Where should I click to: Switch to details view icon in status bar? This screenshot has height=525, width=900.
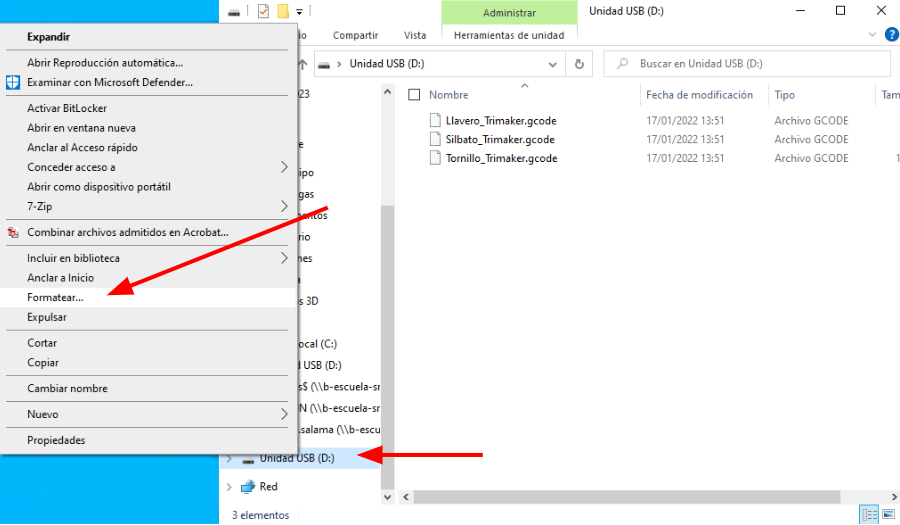pyautogui.click(x=867, y=514)
